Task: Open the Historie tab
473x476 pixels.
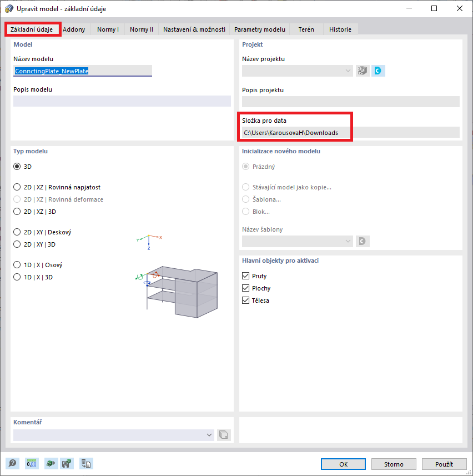Action: [340, 29]
